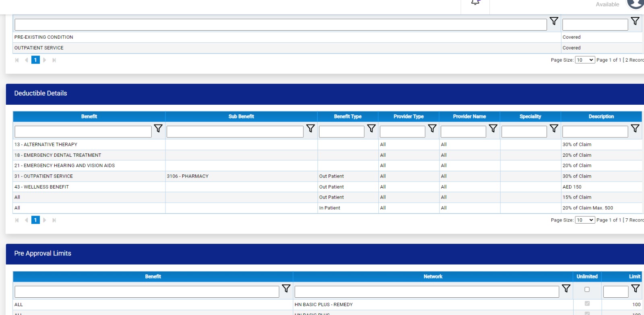The width and height of the screenshot is (644, 315).
Task: Open the Provider Name filter funnel
Action: (493, 128)
